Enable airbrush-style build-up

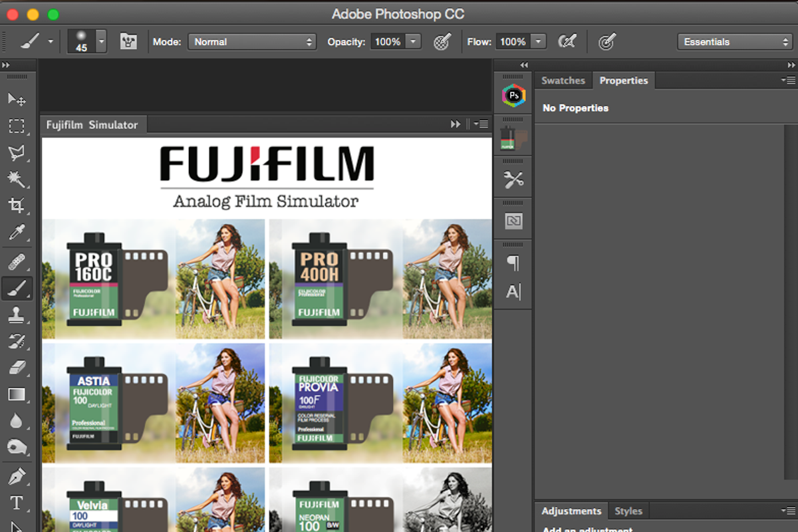pos(567,41)
